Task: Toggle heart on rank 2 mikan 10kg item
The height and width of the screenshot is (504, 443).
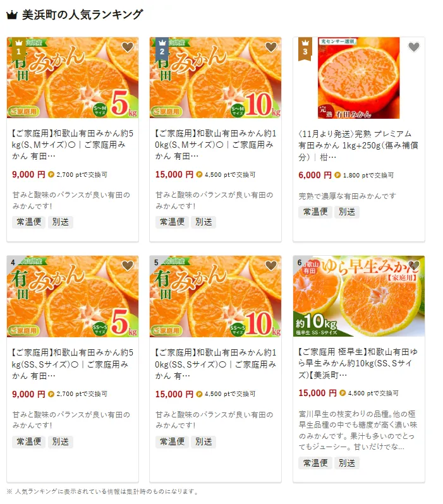Action: pos(271,47)
